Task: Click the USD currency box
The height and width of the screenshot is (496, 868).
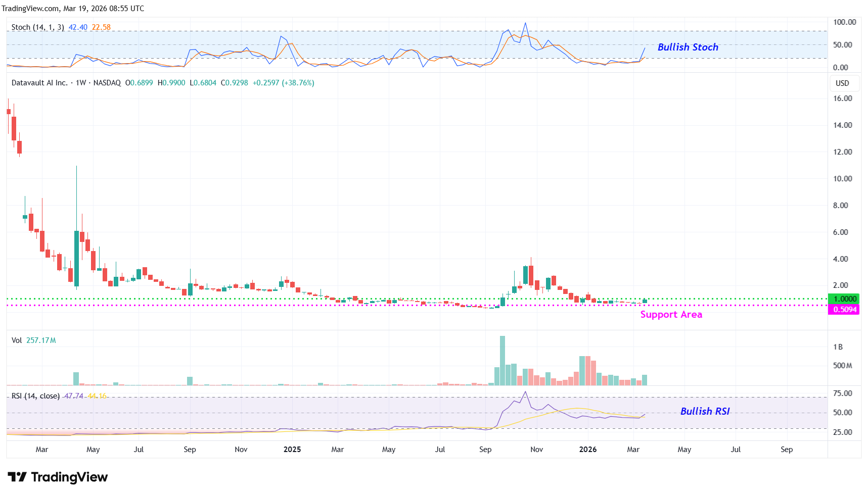Action: tap(842, 83)
